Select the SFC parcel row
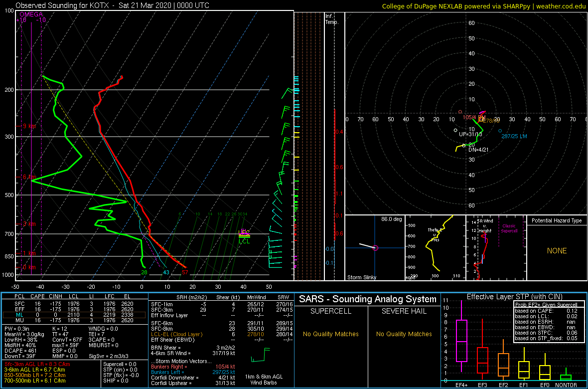Screen dimensions: 588x389 (x=74, y=303)
